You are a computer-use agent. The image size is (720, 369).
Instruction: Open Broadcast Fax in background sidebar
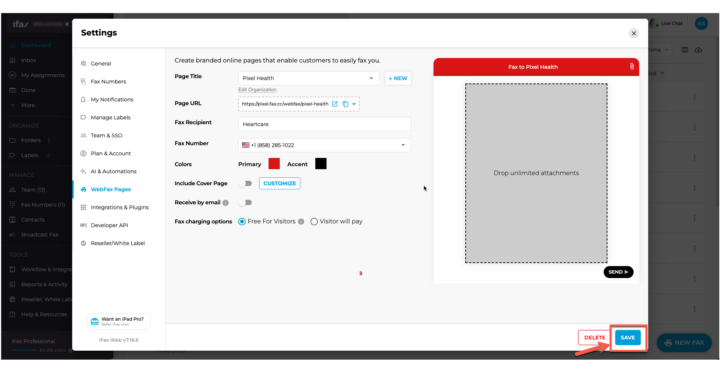[39, 235]
